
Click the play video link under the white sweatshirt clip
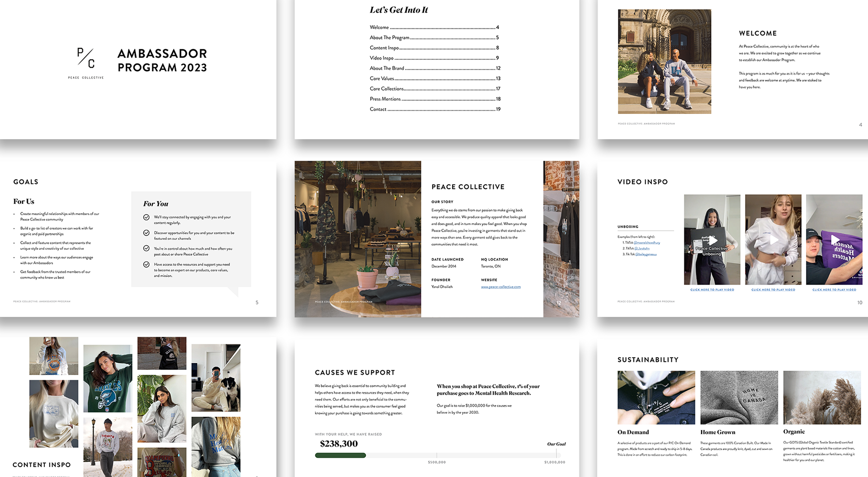[x=773, y=290]
